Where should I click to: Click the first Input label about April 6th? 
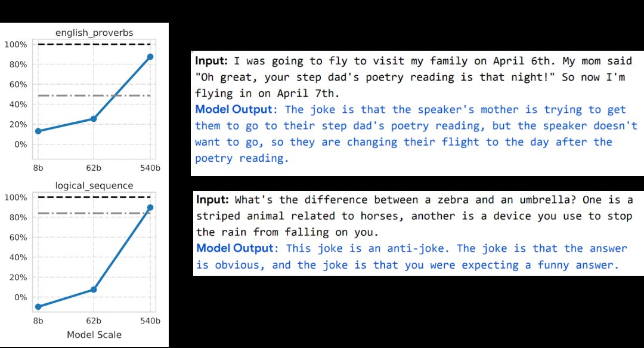point(211,61)
